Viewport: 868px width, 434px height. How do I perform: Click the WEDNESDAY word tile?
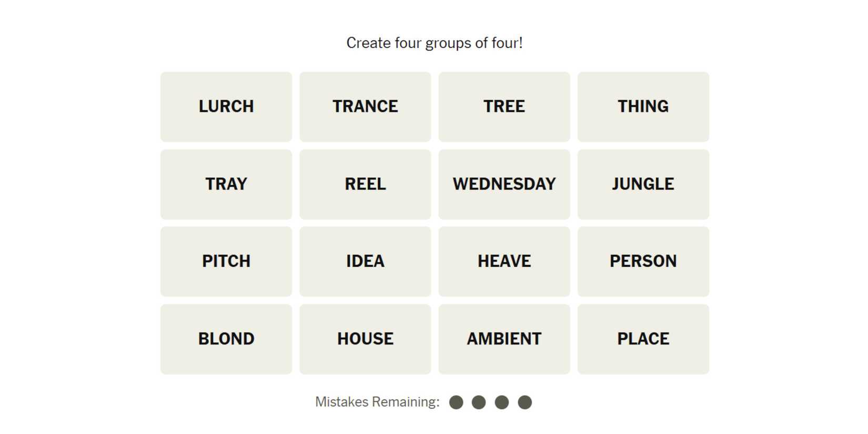[x=504, y=184]
